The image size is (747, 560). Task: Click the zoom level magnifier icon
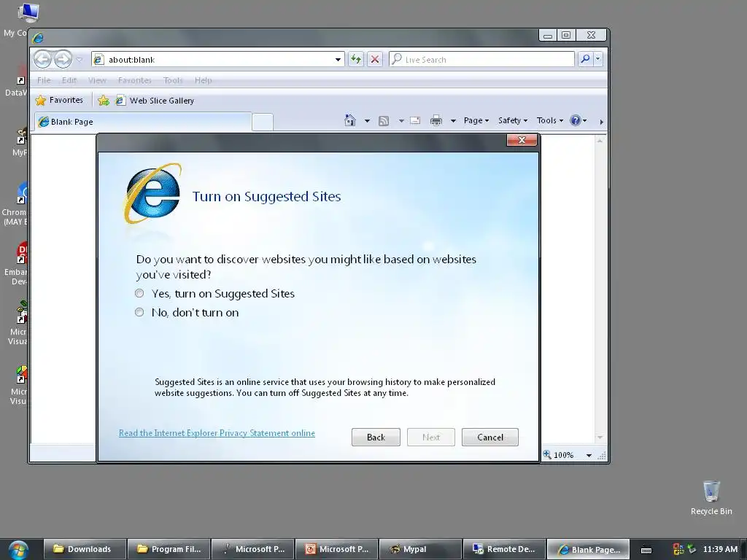[547, 454]
